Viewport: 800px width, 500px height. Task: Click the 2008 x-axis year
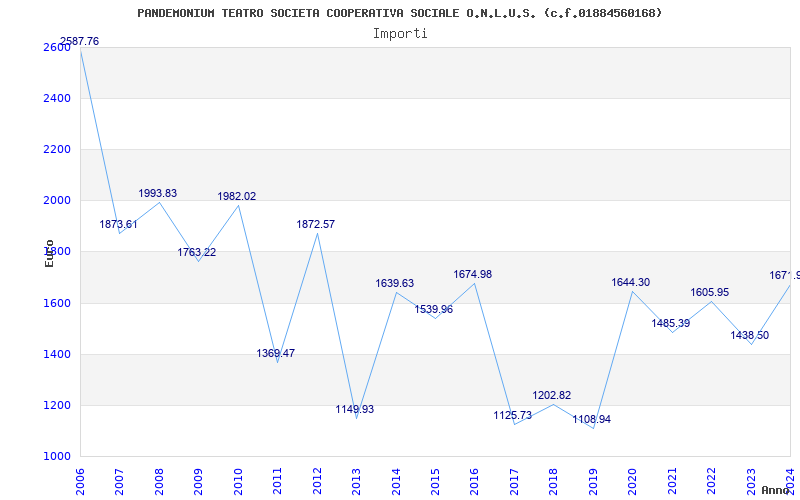tap(159, 481)
